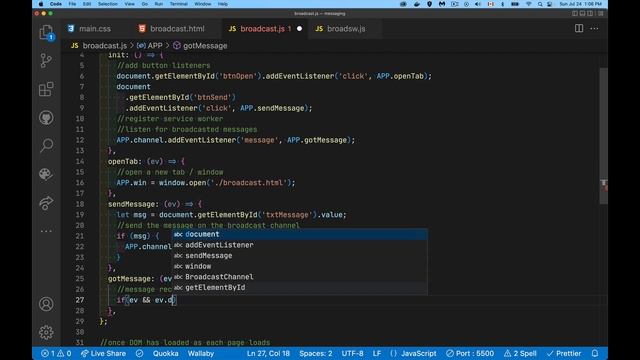The height and width of the screenshot is (360, 640).
Task: Select 'document' autocomplete suggestion
Action: (300, 234)
